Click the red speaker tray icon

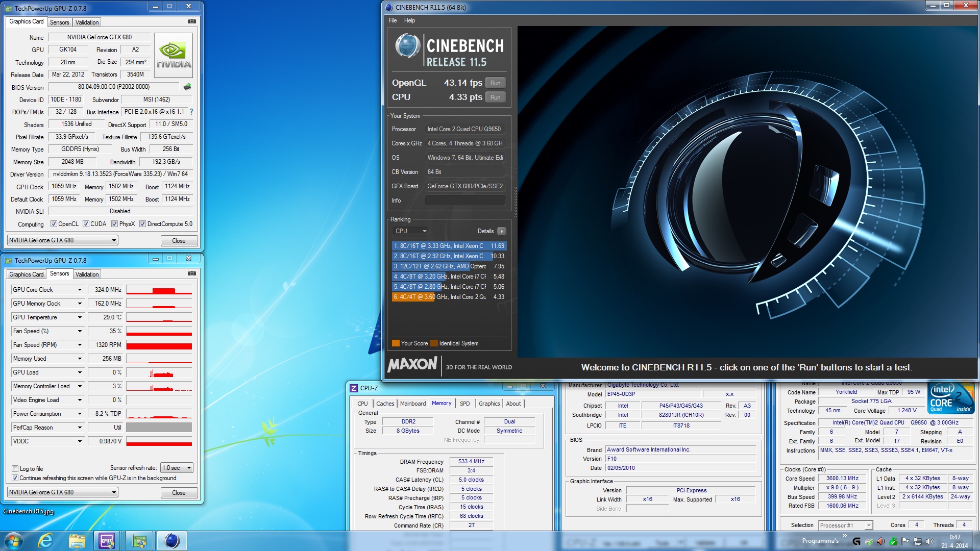tap(881, 541)
